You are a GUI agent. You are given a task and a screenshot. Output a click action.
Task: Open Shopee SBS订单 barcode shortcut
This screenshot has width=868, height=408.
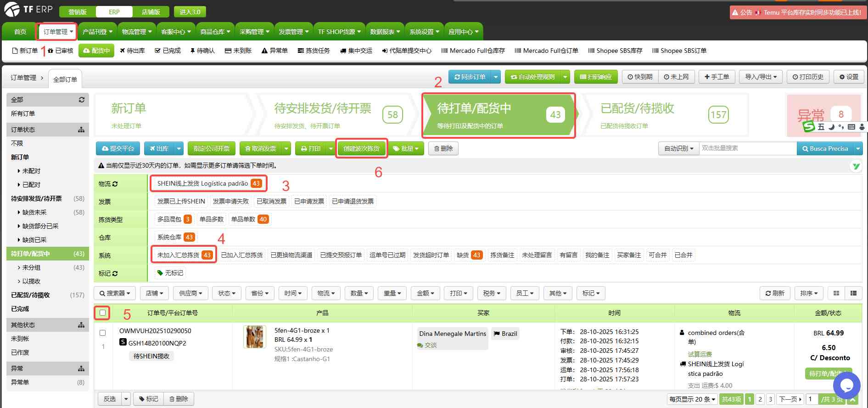click(x=679, y=51)
